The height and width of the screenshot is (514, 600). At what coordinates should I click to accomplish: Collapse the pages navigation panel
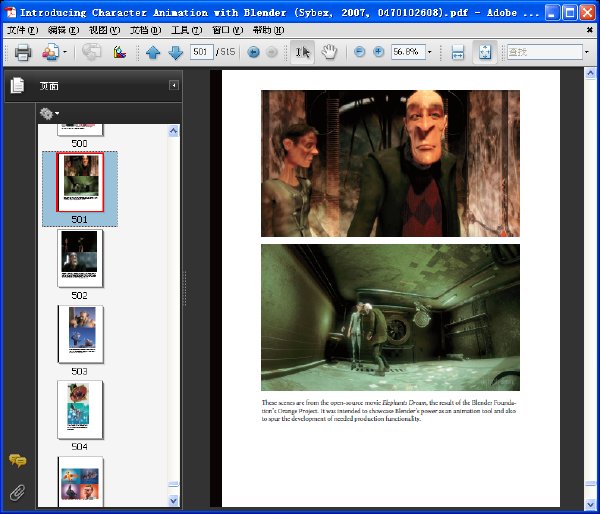174,85
